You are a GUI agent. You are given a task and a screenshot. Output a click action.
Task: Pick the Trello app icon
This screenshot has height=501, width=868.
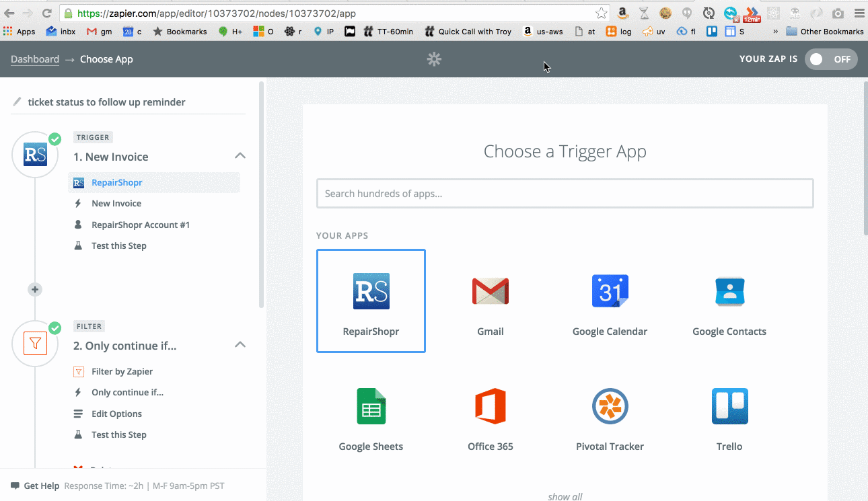coord(729,406)
